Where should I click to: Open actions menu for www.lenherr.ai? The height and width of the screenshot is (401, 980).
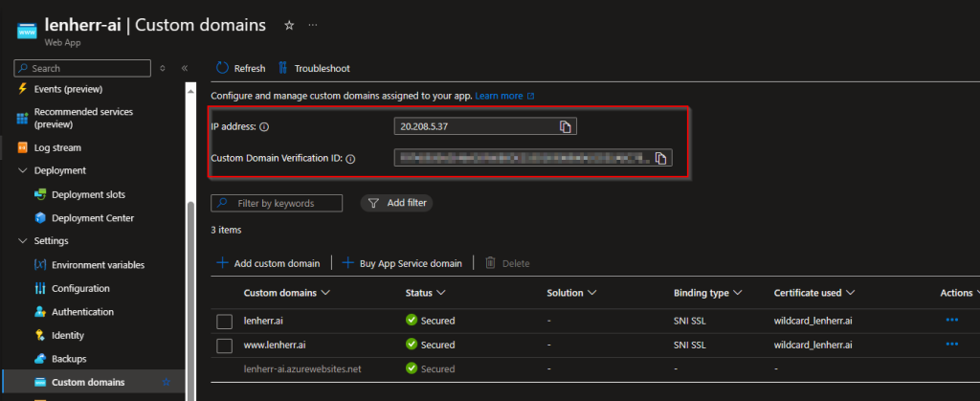952,344
